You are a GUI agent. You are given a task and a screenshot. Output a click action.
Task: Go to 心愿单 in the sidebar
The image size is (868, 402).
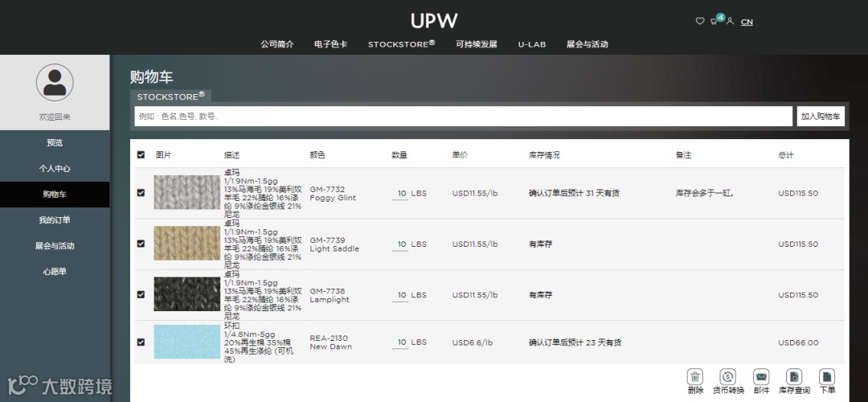tap(55, 272)
